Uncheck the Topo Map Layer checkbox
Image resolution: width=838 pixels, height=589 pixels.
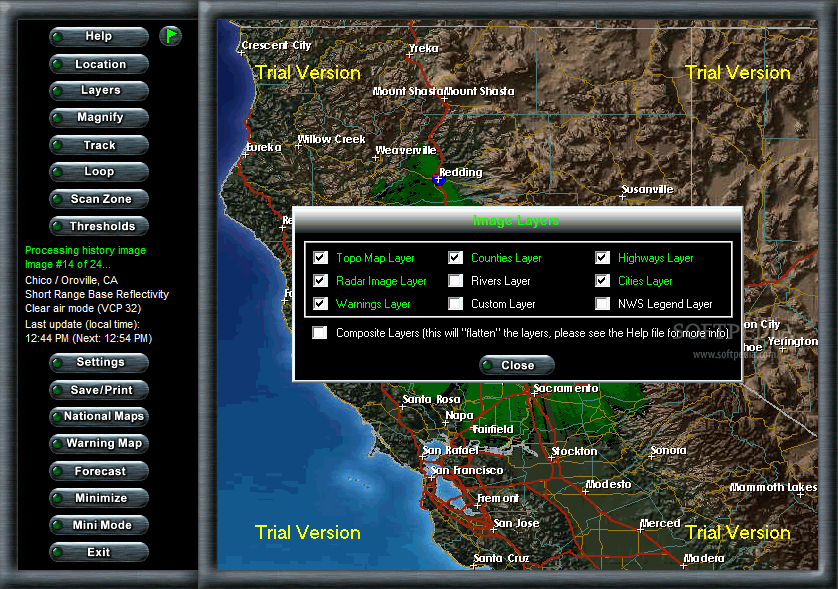pos(320,258)
